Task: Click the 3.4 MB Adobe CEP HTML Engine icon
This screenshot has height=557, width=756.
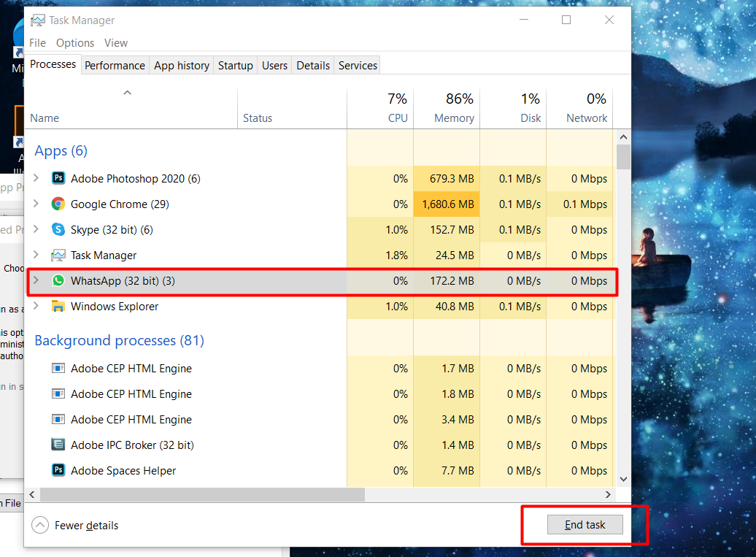Action: click(58, 419)
